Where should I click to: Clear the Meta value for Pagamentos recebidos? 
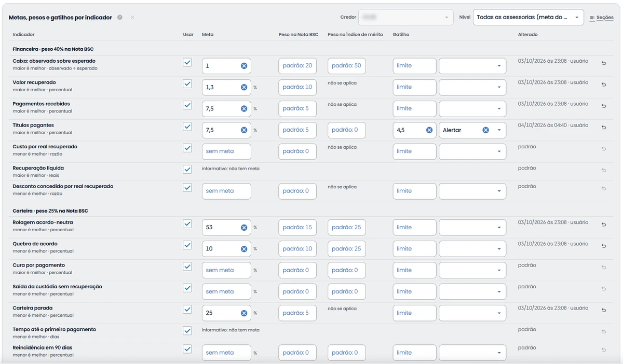click(244, 109)
